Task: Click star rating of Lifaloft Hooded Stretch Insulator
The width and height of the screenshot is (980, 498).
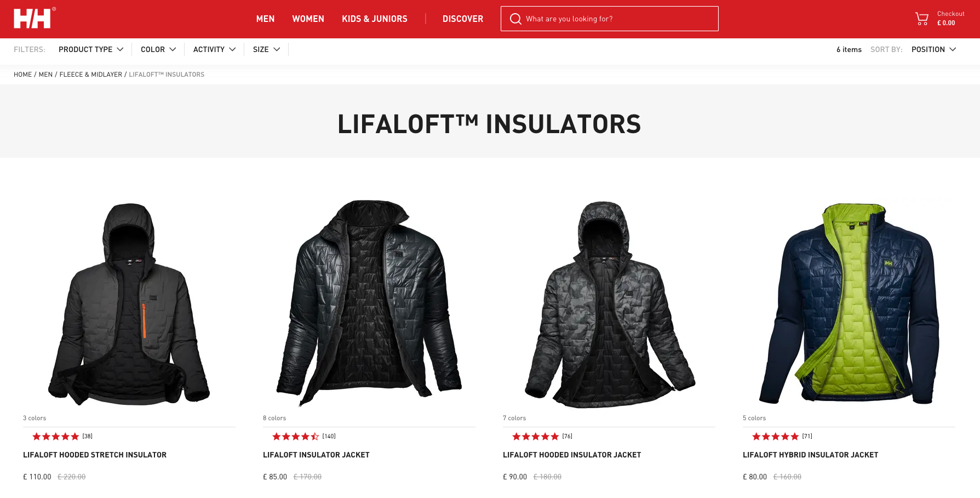Action: 56,437
